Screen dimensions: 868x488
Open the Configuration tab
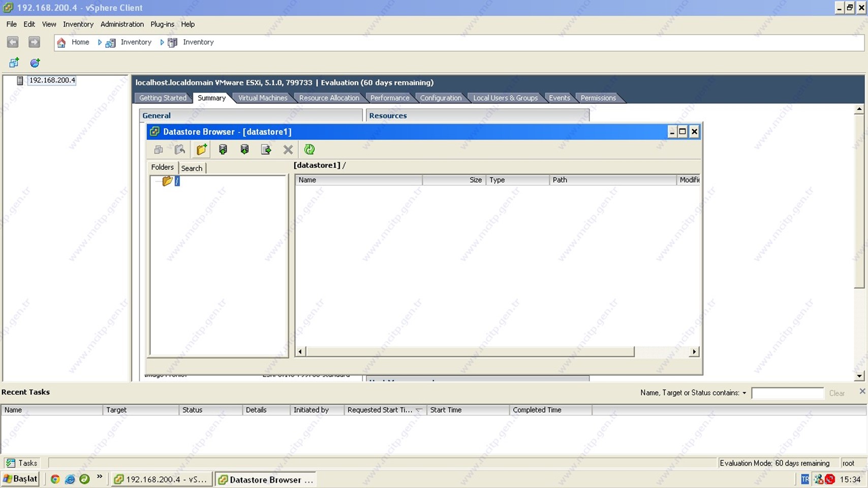(x=441, y=98)
